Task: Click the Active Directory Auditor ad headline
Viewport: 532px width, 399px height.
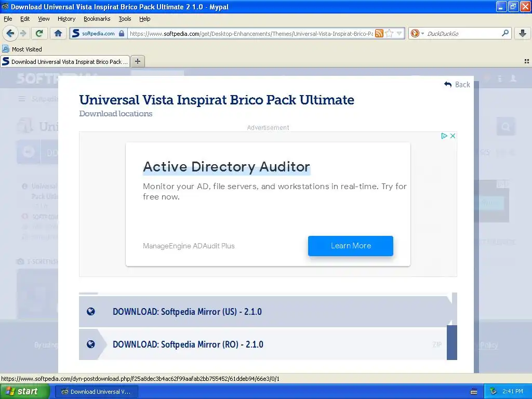Action: pyautogui.click(x=227, y=167)
